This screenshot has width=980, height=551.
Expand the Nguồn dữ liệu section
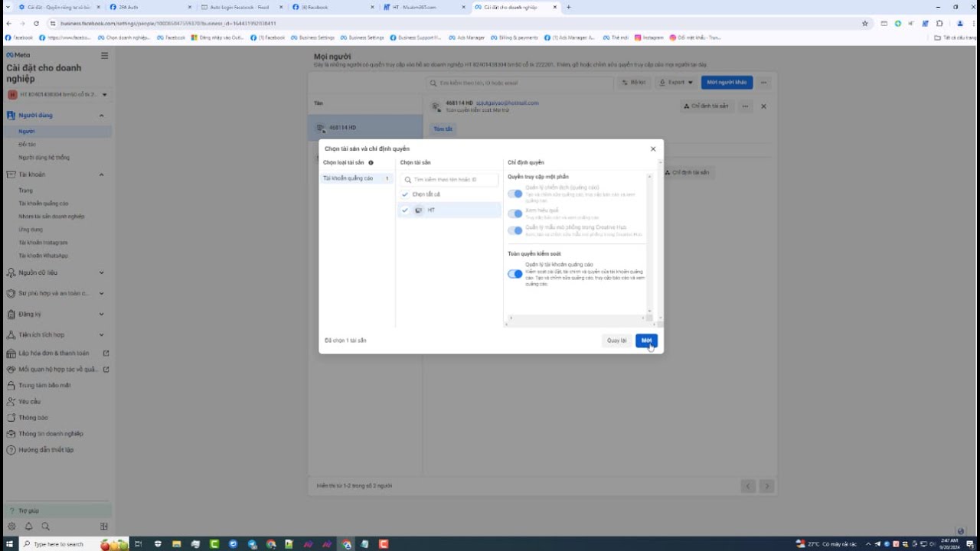pyautogui.click(x=101, y=272)
